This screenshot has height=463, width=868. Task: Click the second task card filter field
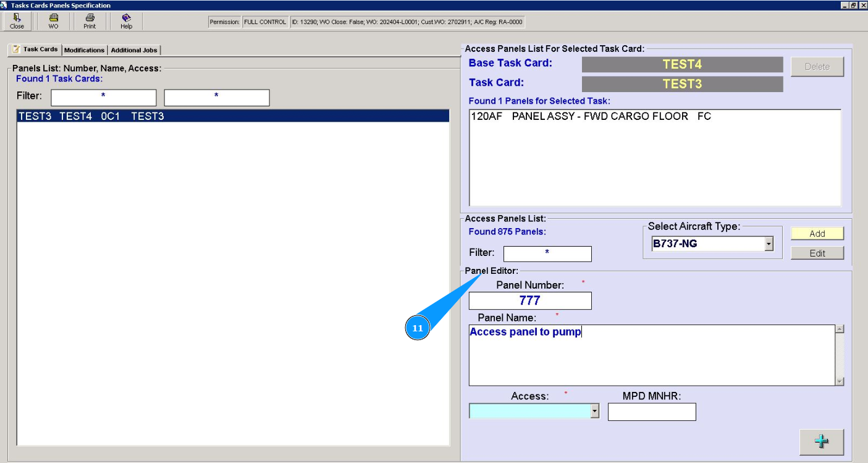(217, 97)
